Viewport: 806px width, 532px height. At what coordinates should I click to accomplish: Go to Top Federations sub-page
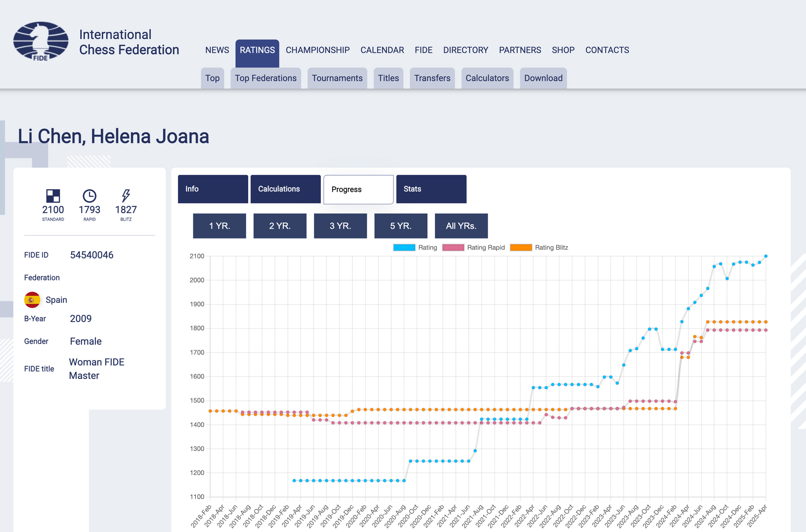pyautogui.click(x=266, y=78)
